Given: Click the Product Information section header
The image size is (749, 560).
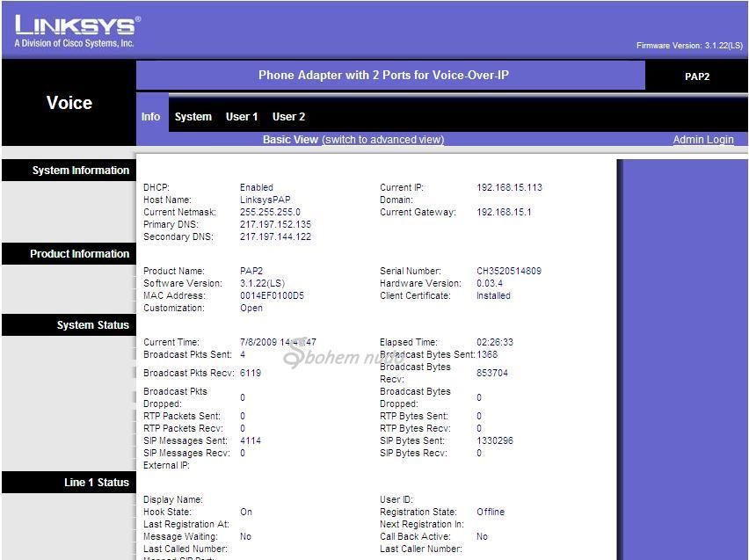Looking at the screenshot, I should [x=79, y=254].
